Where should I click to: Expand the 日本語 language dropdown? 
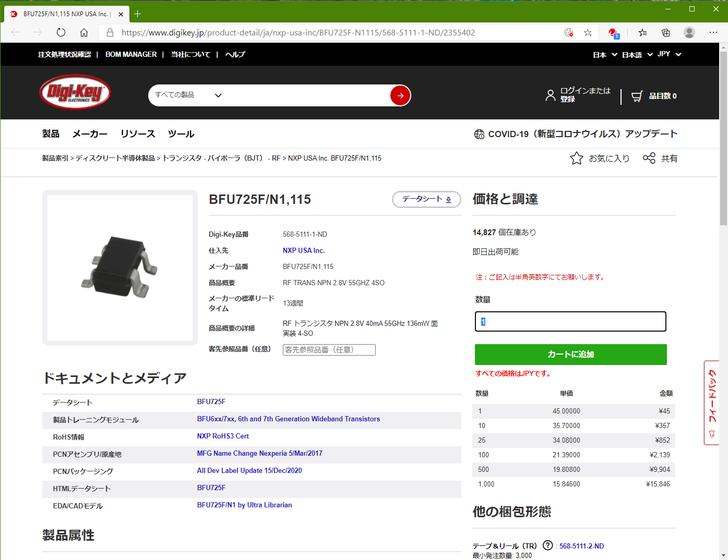(x=637, y=54)
